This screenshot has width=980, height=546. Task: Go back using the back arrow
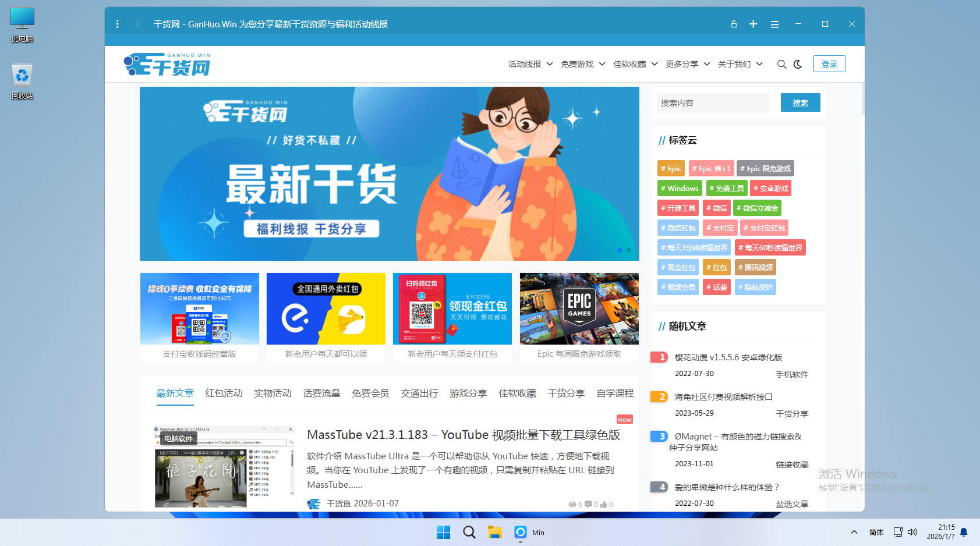click(x=137, y=24)
